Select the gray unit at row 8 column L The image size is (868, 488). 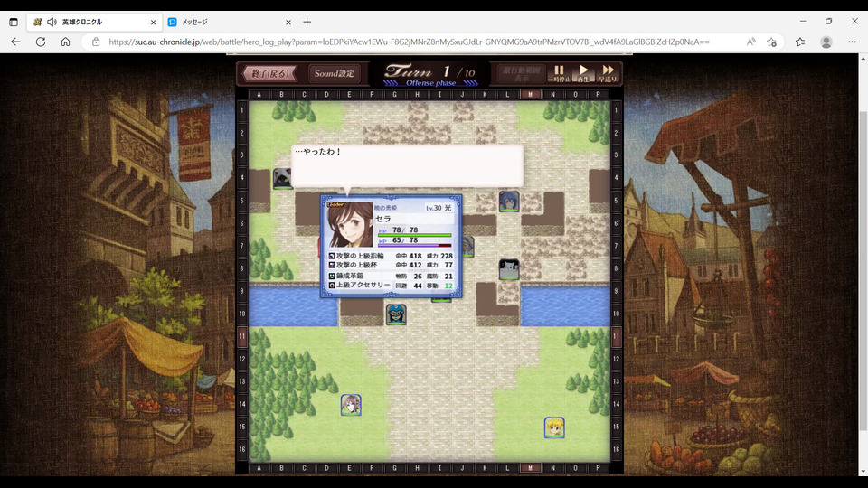coord(509,269)
